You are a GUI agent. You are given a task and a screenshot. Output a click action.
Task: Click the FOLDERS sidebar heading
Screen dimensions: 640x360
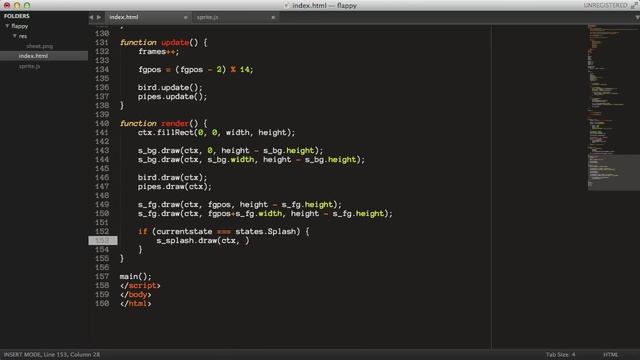pyautogui.click(x=17, y=16)
